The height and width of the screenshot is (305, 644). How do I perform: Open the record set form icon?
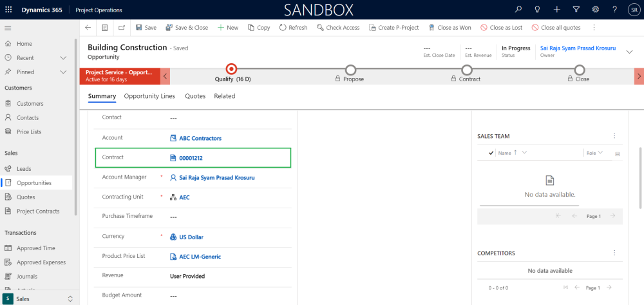pyautogui.click(x=105, y=28)
